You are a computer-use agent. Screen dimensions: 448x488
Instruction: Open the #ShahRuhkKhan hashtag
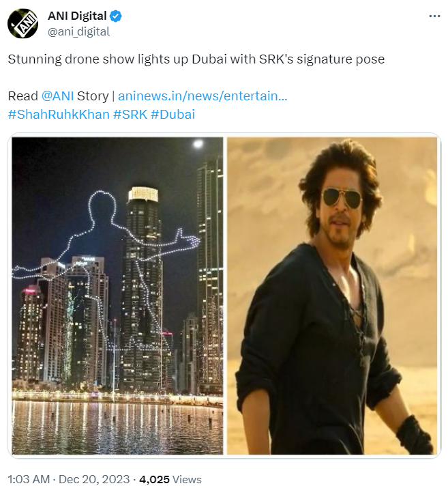pos(59,114)
